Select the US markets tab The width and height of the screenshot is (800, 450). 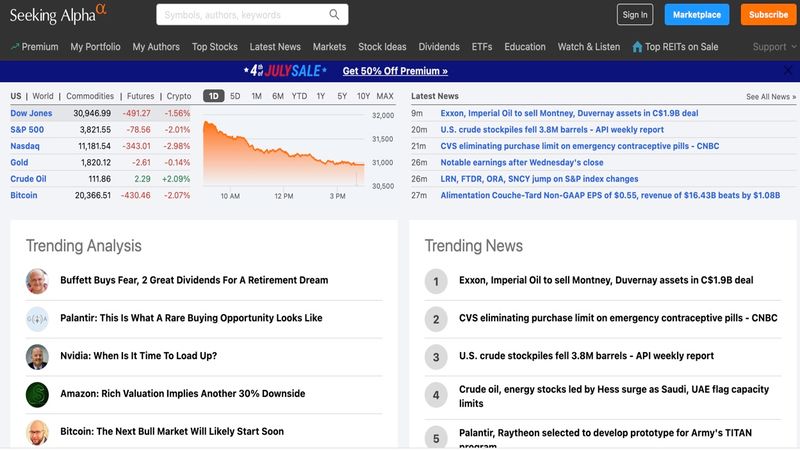16,96
